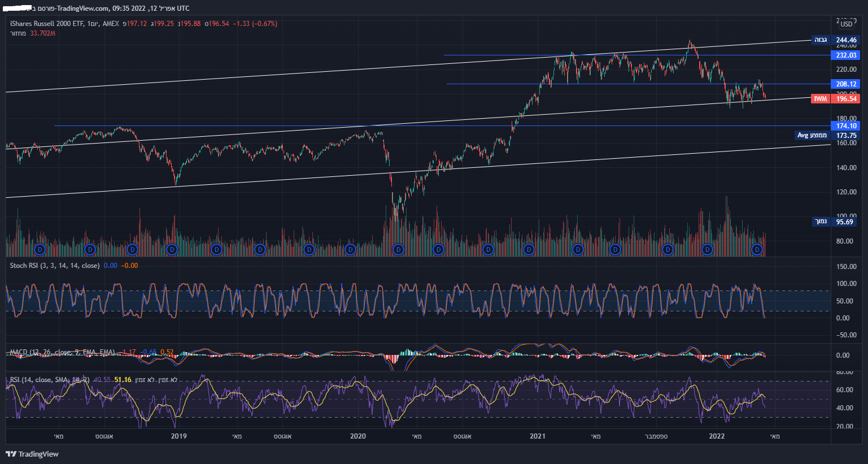Click the open price value 197.12
The image size is (868, 464).
point(137,24)
